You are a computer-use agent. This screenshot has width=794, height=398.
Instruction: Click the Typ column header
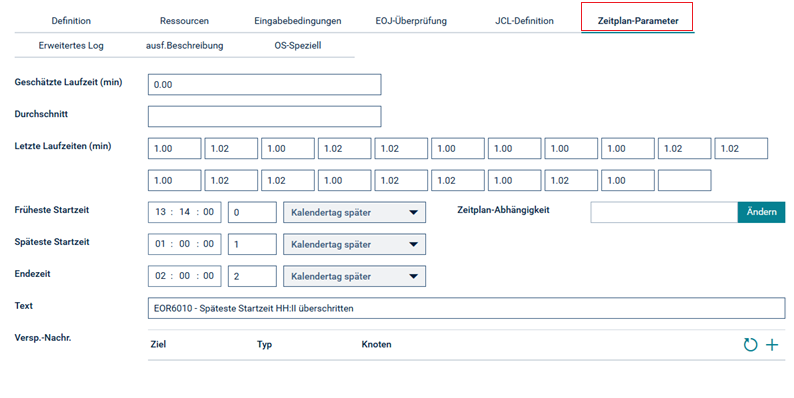(264, 344)
